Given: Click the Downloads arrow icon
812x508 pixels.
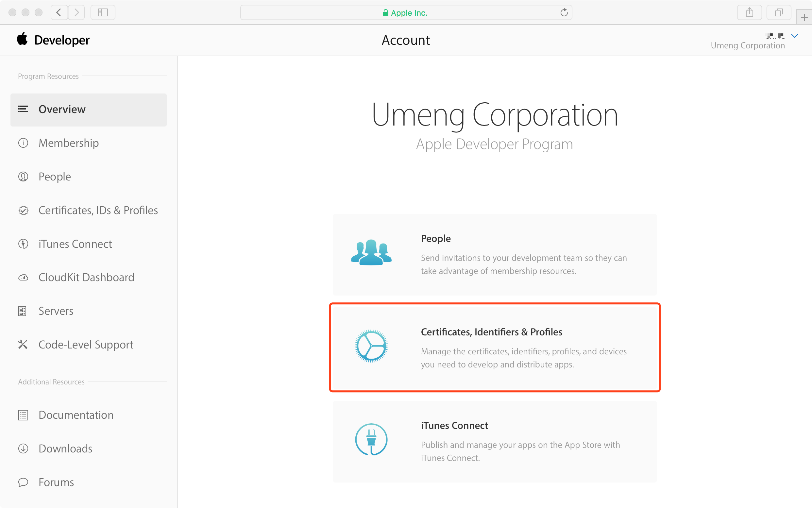Looking at the screenshot, I should click(23, 449).
